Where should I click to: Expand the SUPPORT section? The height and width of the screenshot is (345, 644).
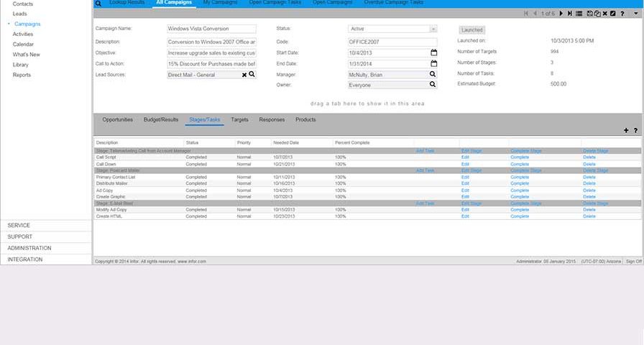click(x=46, y=237)
